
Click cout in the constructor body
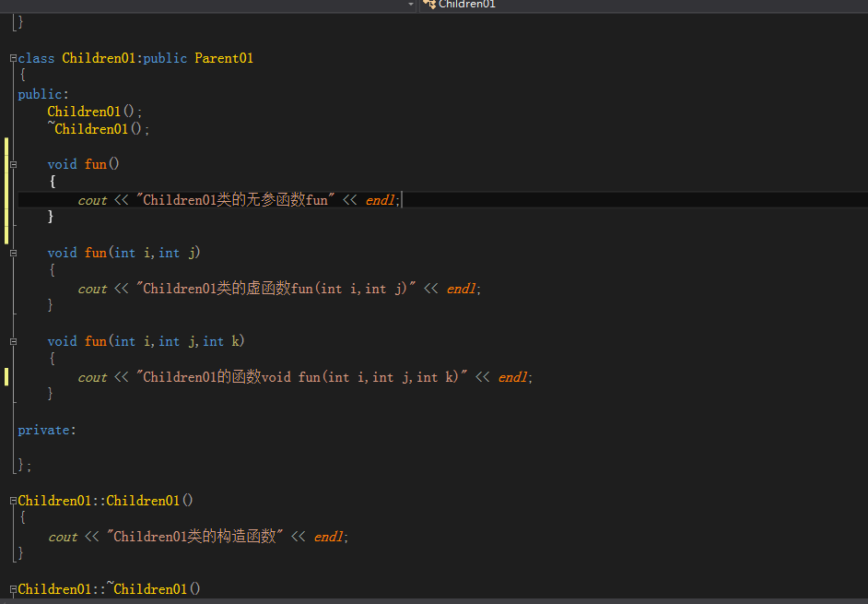63,537
